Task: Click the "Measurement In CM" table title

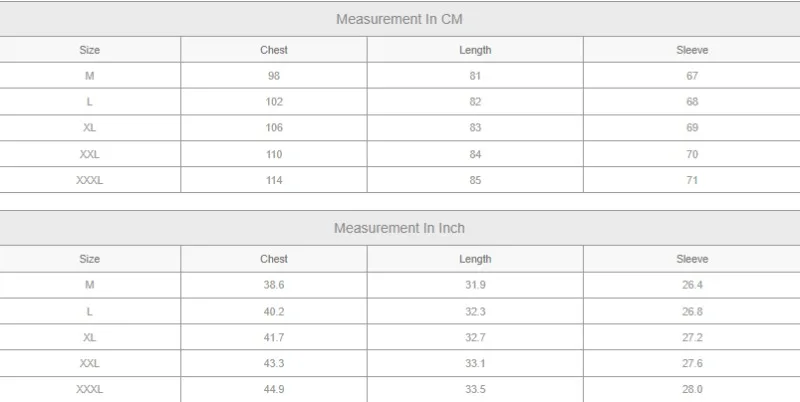Action: coord(399,19)
